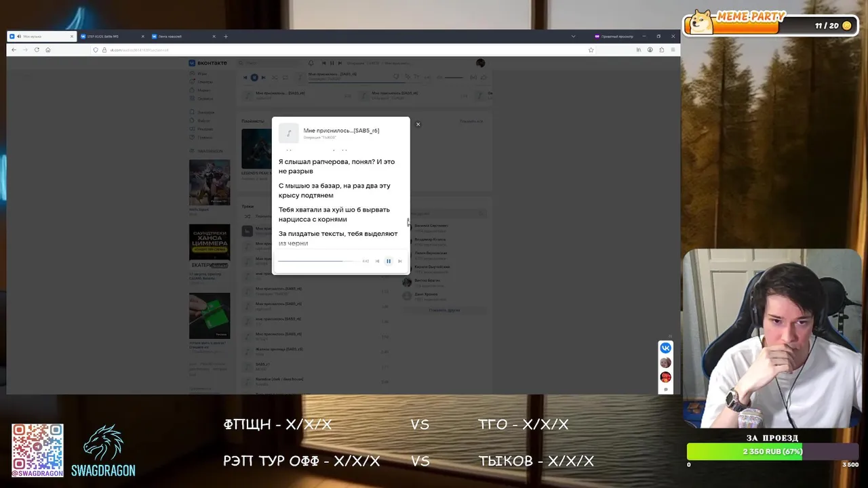Play the Narrative [dark / deep house] track

click(312, 382)
